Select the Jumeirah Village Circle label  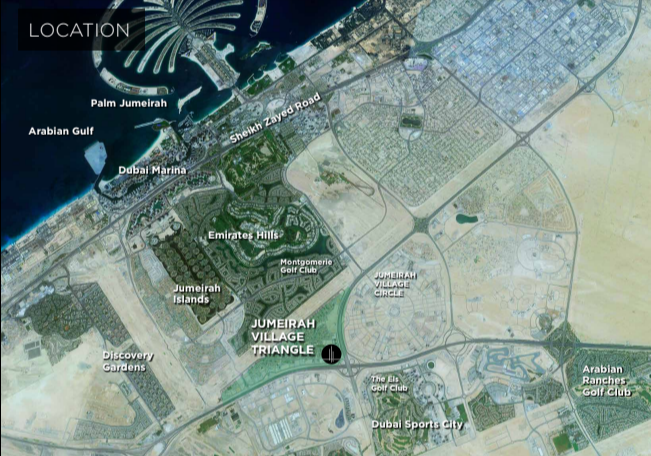[x=395, y=284]
